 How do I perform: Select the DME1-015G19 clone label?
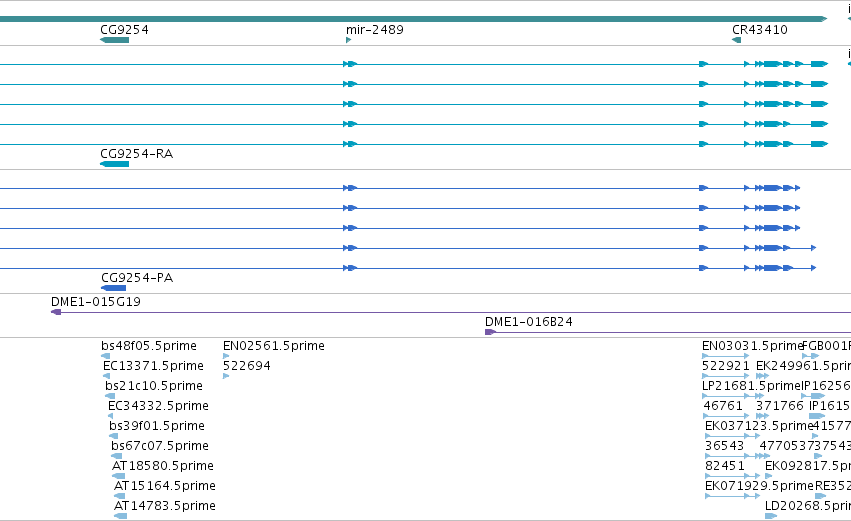[x=96, y=302]
